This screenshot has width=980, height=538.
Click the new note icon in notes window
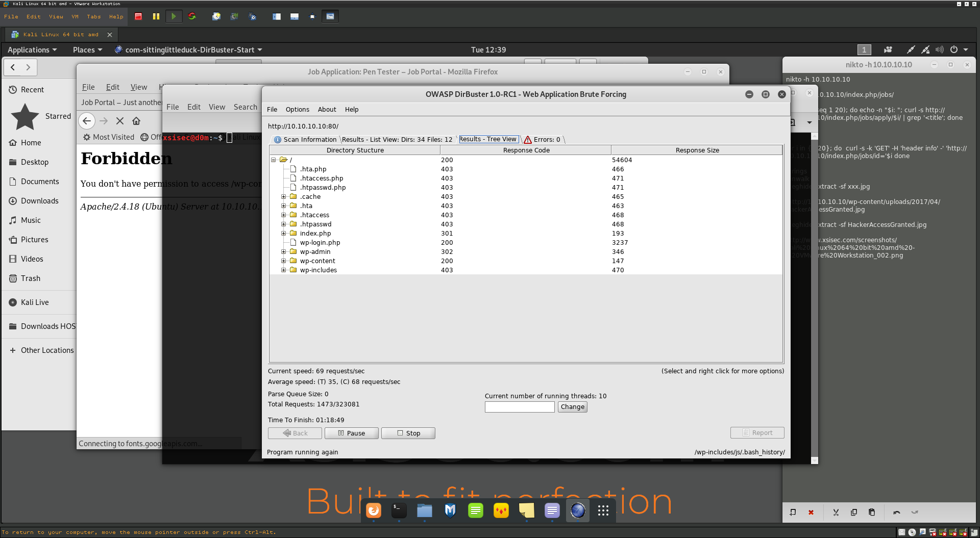point(793,513)
